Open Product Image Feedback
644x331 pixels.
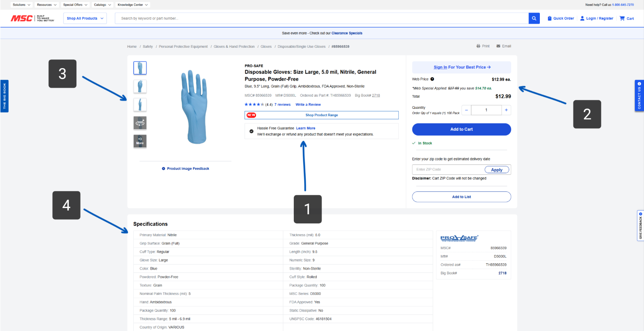coord(185,169)
